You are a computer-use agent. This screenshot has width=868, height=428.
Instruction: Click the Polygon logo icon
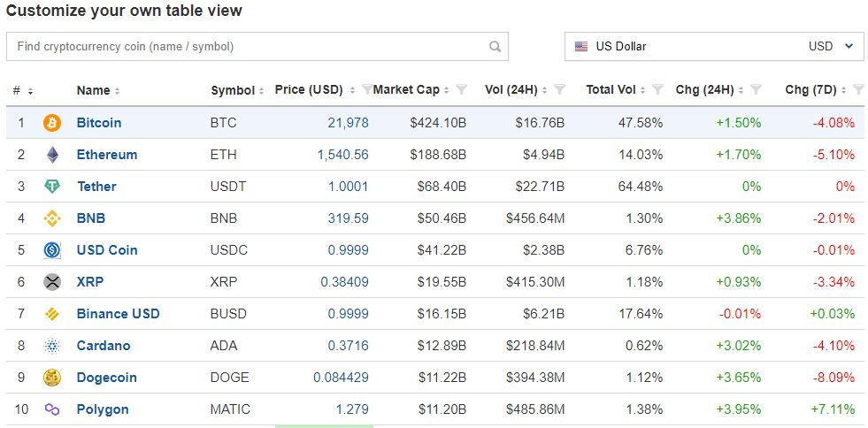point(52,409)
